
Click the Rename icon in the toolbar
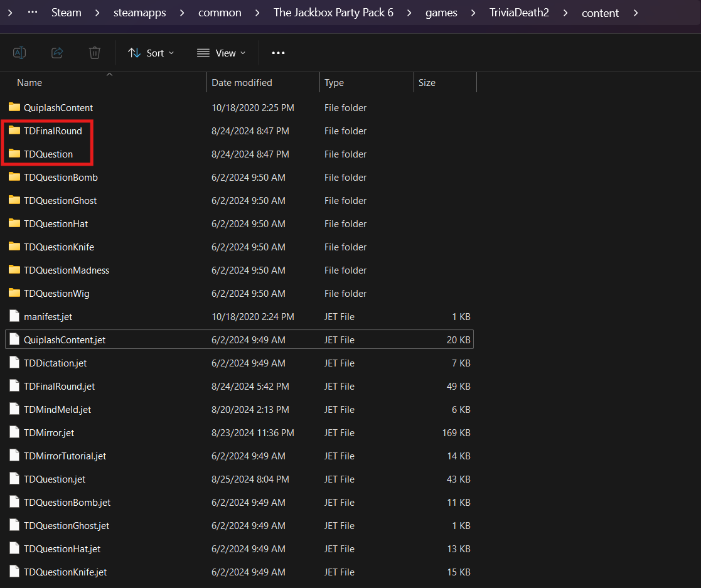coord(19,53)
